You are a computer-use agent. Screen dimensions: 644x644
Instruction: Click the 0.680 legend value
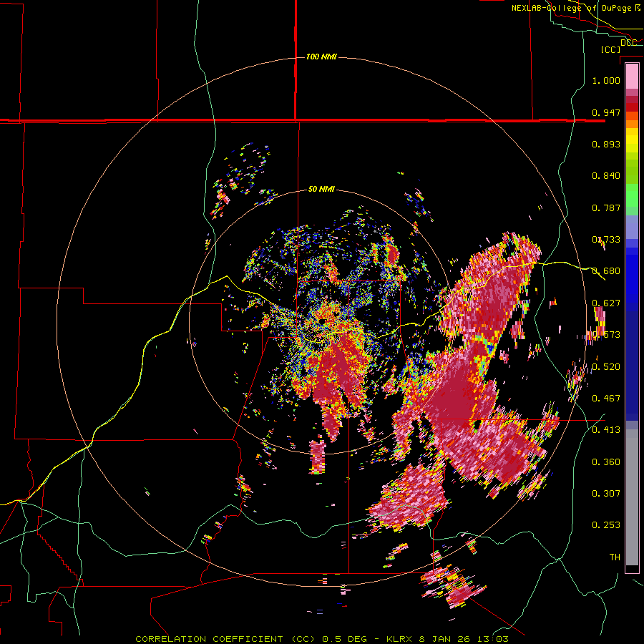606,271
